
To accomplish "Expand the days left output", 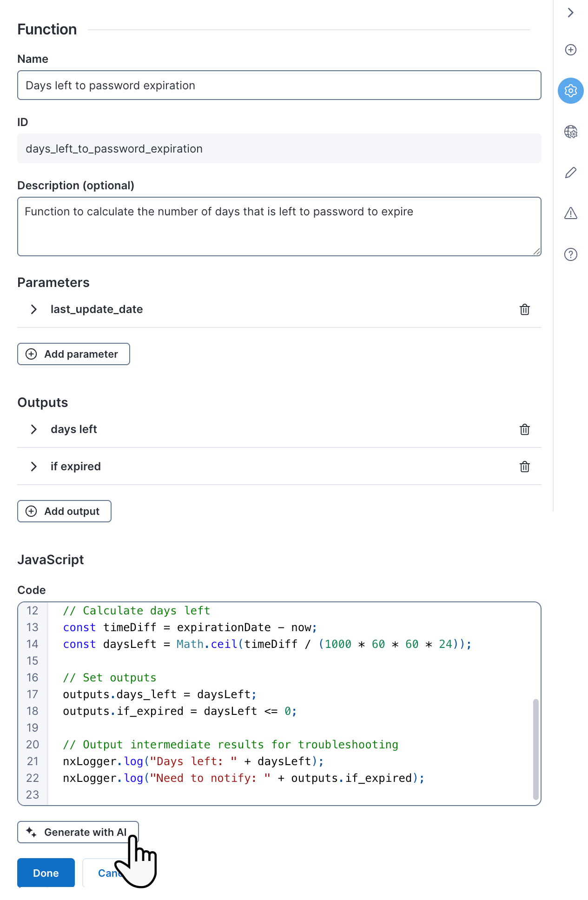I will click(x=34, y=429).
